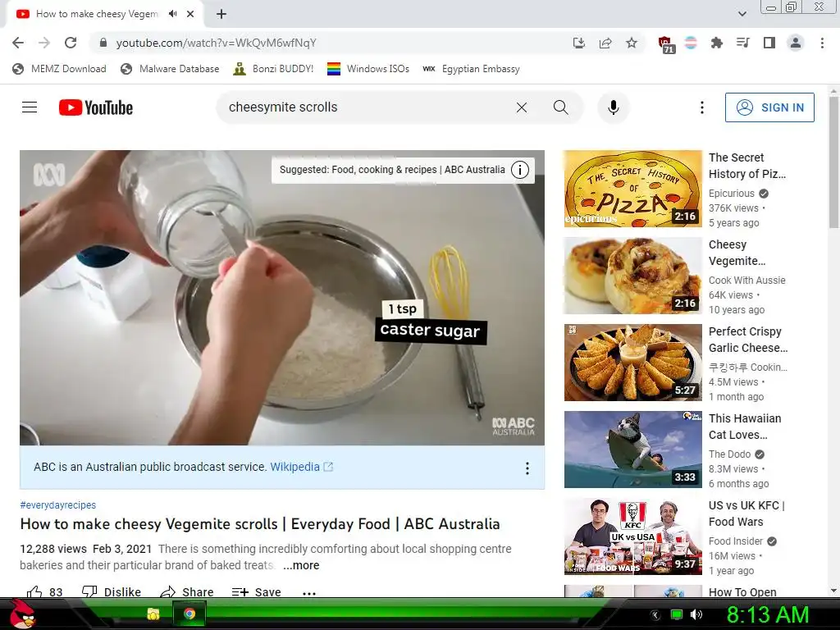Screen dimensions: 840x630
Task: Click the system tray volume icon
Action: point(696,614)
